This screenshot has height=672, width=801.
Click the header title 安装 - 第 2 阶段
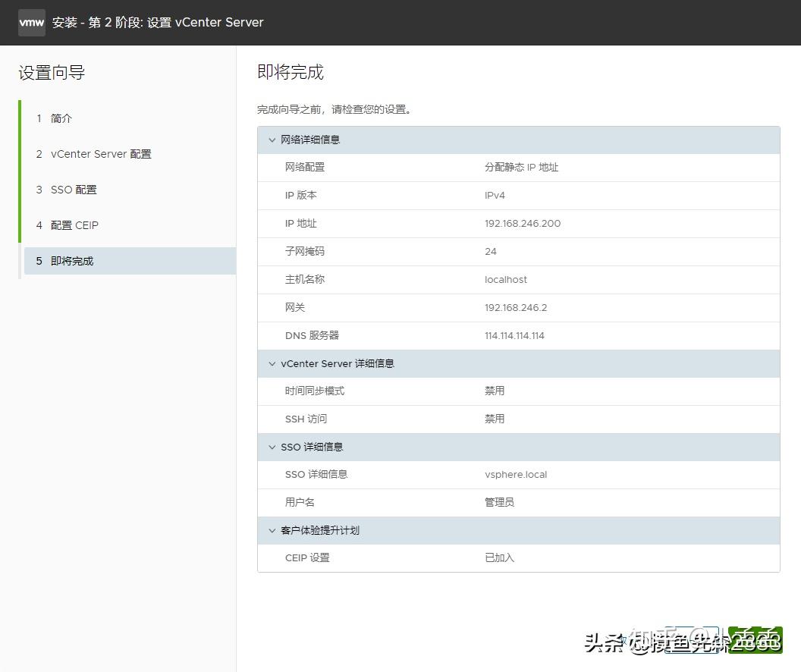pyautogui.click(x=158, y=23)
